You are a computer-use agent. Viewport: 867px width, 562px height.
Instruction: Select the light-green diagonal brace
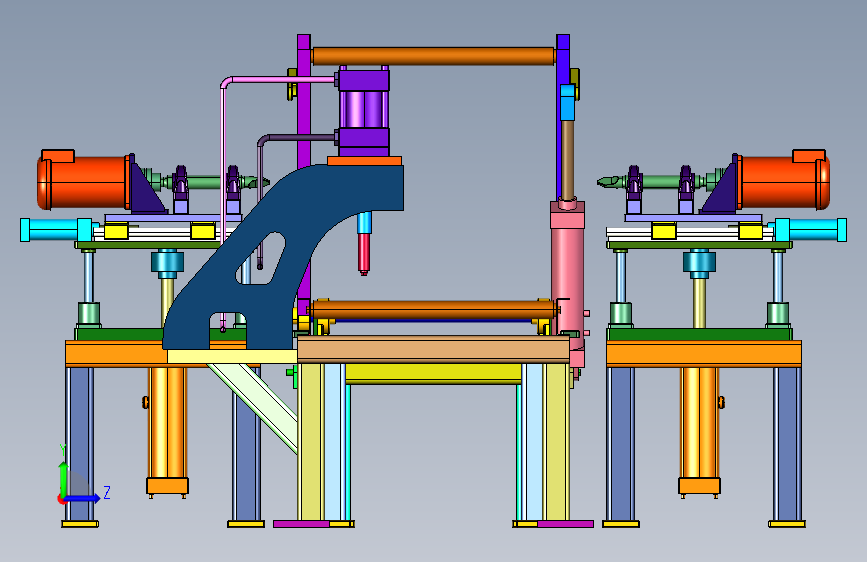tap(255, 407)
